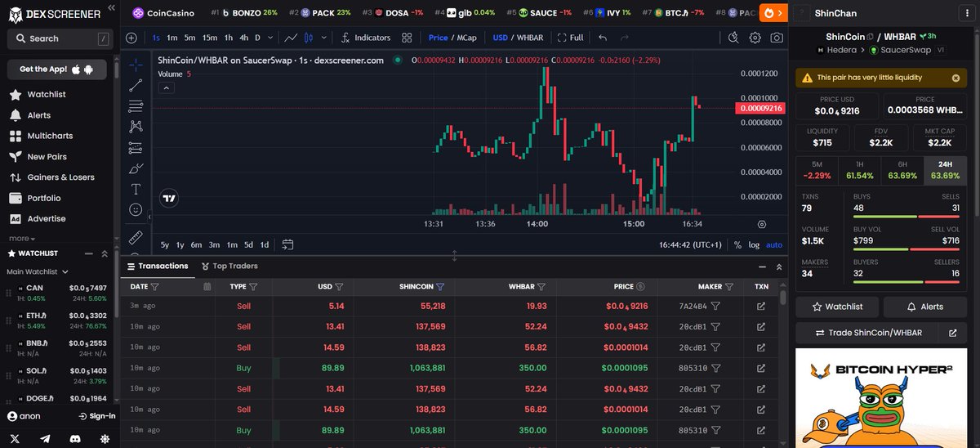Open the Discord social link
The image size is (980, 448).
[75, 438]
